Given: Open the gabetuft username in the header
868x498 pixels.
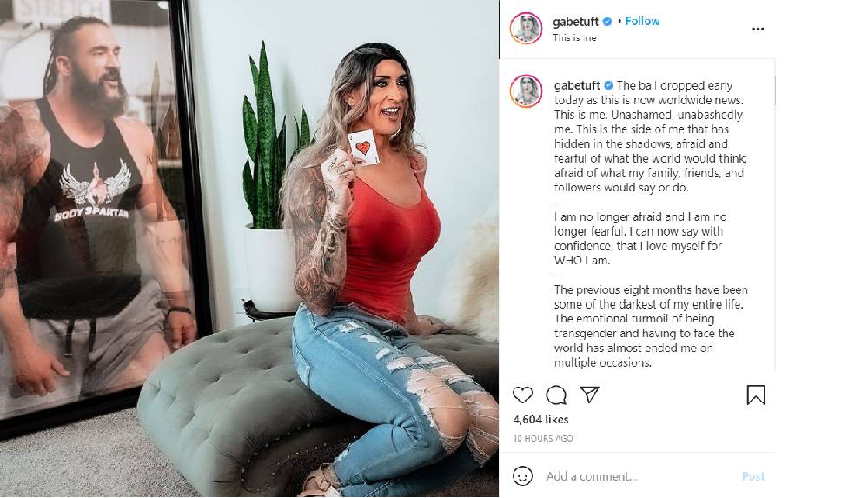Looking at the screenshot, I should 575,22.
